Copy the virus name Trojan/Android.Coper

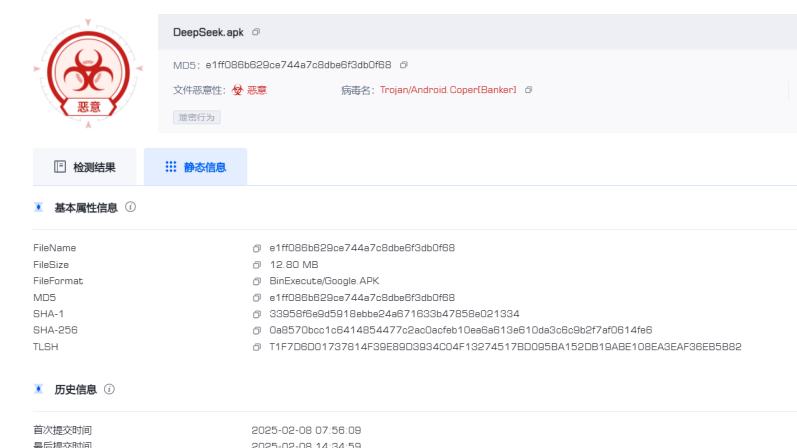529,90
